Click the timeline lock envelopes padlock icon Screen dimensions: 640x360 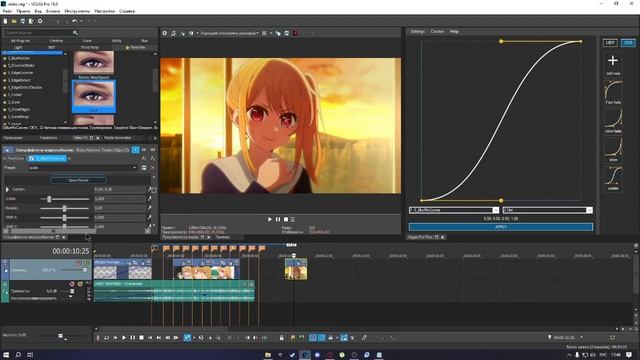(282, 338)
